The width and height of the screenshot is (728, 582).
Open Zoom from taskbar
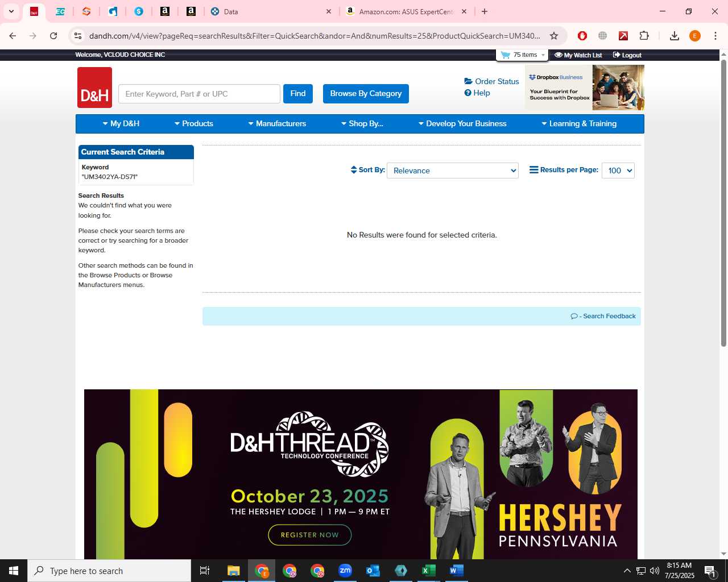345,571
